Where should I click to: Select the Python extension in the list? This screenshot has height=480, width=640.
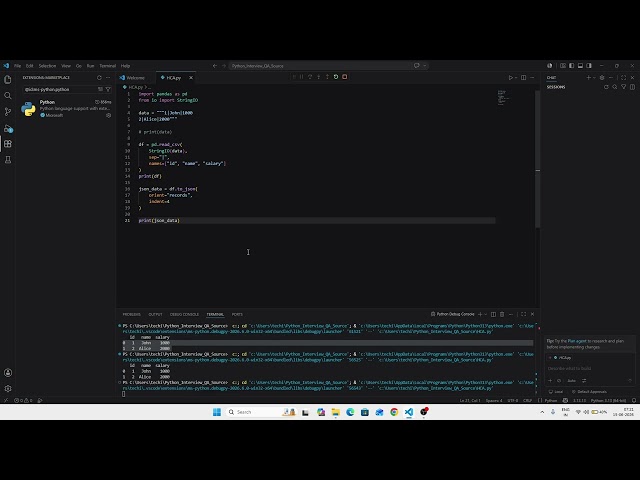click(66, 109)
